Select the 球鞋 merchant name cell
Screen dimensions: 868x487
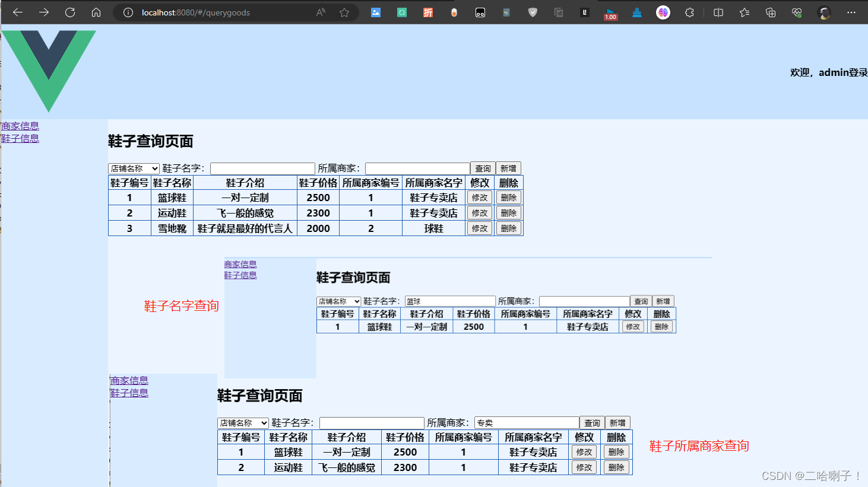[x=434, y=228]
